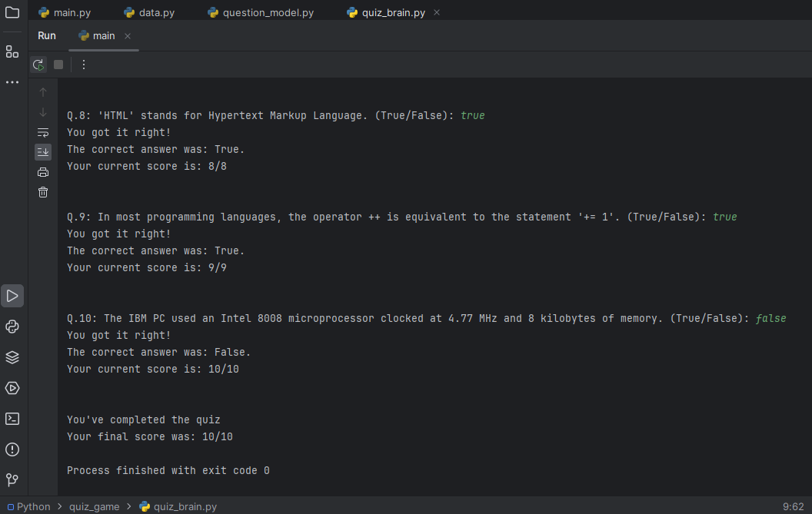
Task: Switch to the data.py editor tab
Action: 149,13
